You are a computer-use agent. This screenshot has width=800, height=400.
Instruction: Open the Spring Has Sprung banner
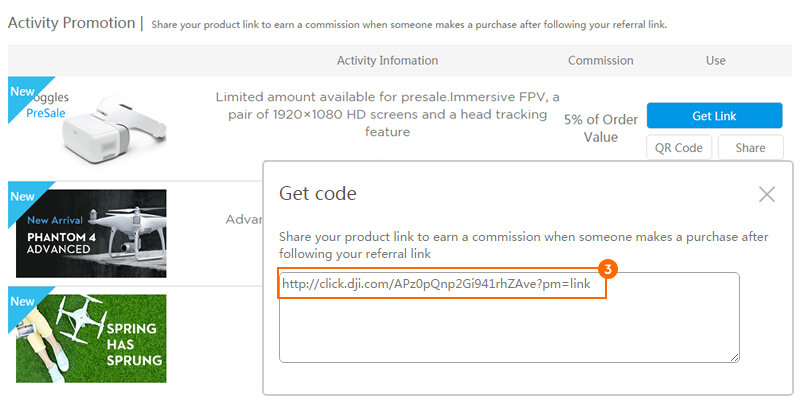[91, 338]
